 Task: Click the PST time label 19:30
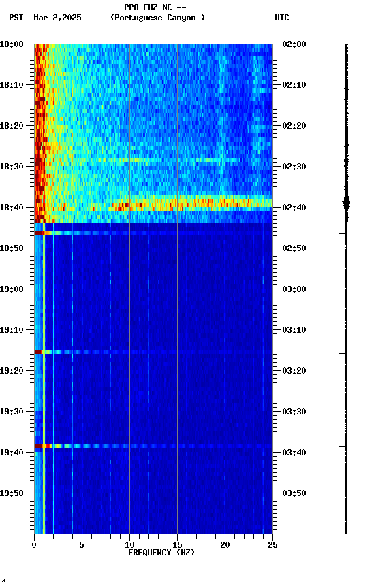12,412
